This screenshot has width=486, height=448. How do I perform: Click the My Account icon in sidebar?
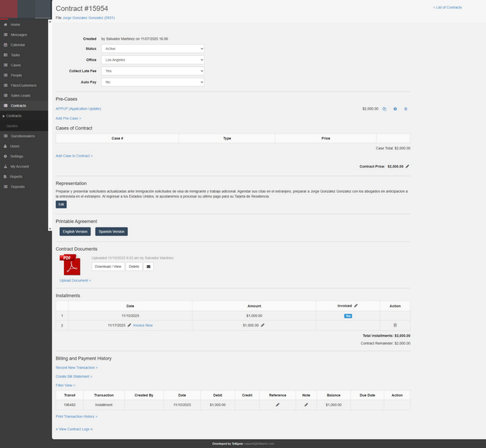pos(5,167)
